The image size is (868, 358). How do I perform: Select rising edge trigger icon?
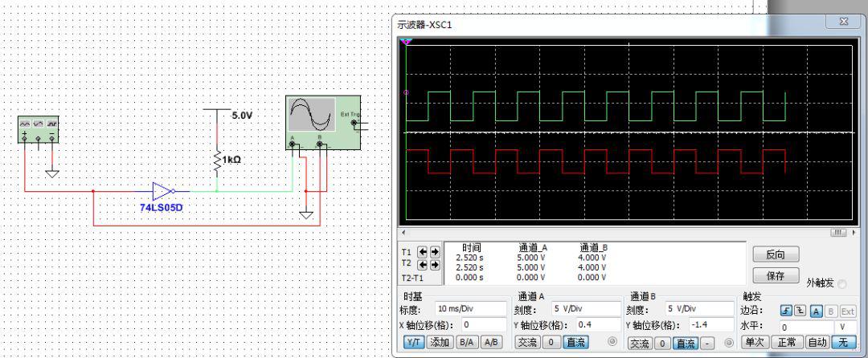(x=788, y=310)
